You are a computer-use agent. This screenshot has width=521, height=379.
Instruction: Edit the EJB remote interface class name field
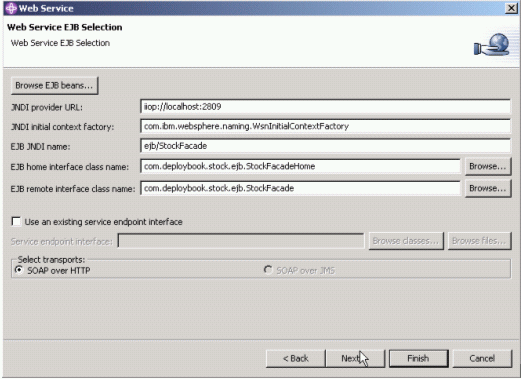(300, 188)
